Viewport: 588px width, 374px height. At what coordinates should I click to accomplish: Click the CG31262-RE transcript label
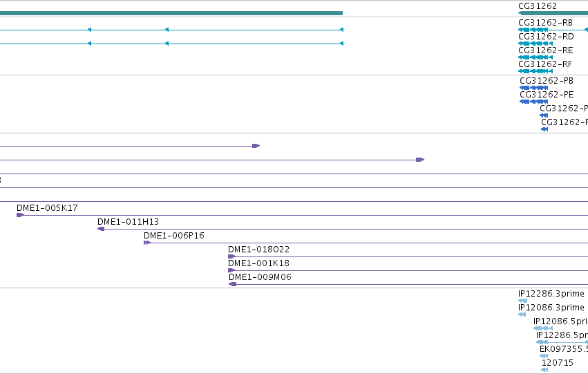click(546, 50)
